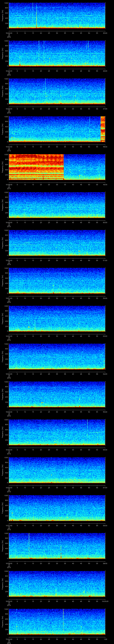The width and height of the screenshot is (114, 644).
Task: Click the 18:51:00 start time label
Action: click(x=9, y=298)
